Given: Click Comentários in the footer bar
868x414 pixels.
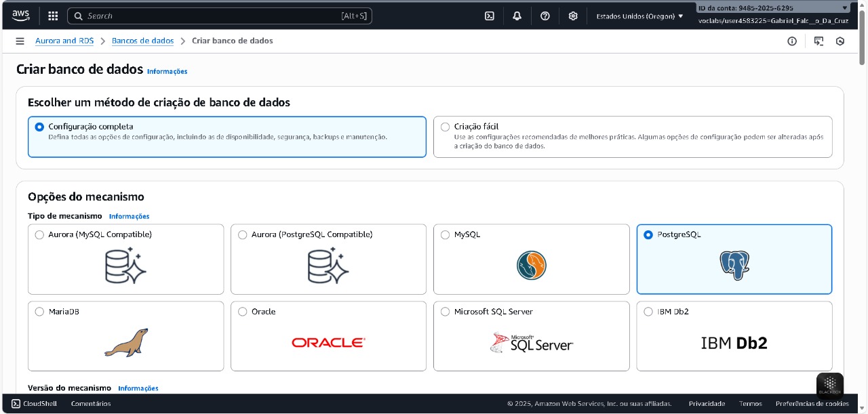Looking at the screenshot, I should click(x=91, y=404).
